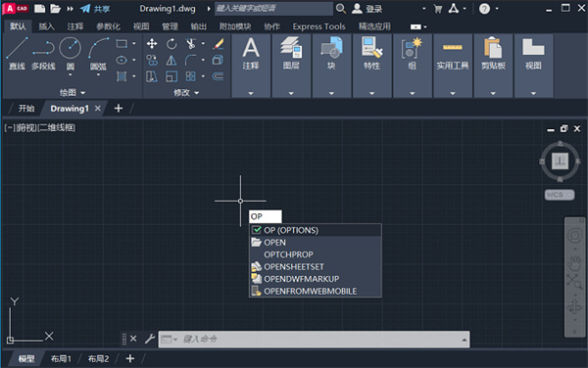Image resolution: width=588 pixels, height=368 pixels.
Task: Choose the Ellipse draw tool
Action: point(122,60)
